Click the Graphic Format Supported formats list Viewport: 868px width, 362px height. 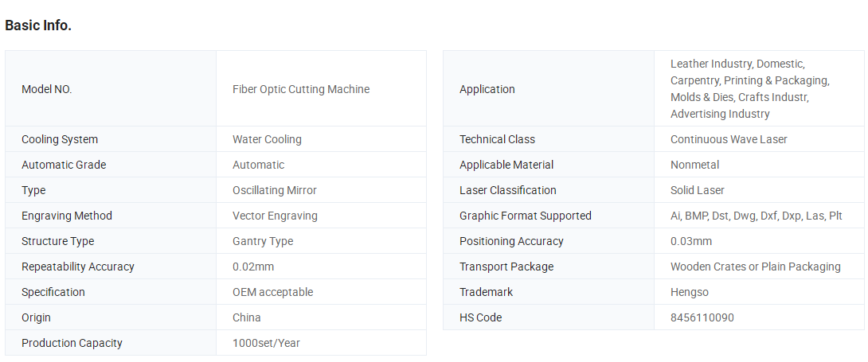[x=757, y=216]
